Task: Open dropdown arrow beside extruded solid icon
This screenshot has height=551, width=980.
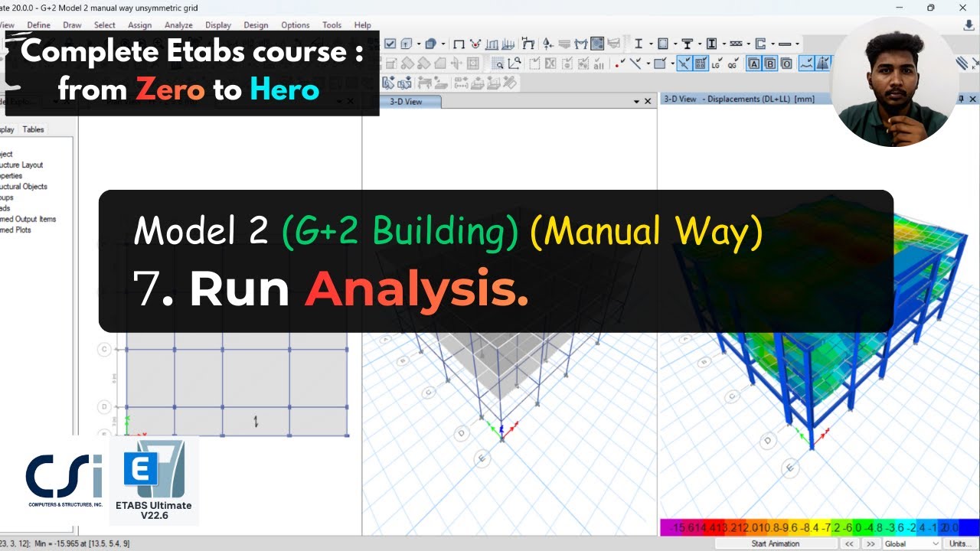Action: pos(442,44)
